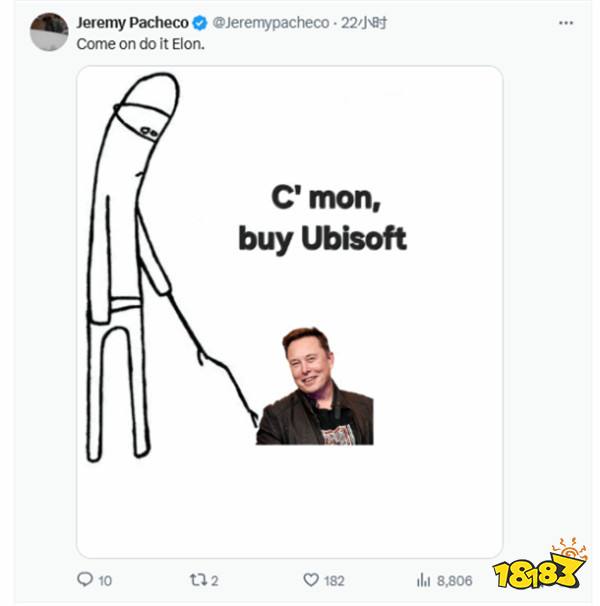Image resolution: width=600 pixels, height=606 pixels.
Task: Click the smiling man's photo in the meme
Action: [315, 386]
